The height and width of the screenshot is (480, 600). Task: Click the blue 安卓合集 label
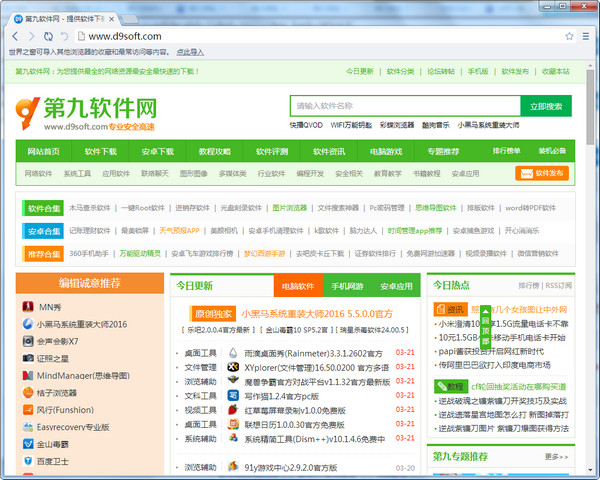[43, 231]
